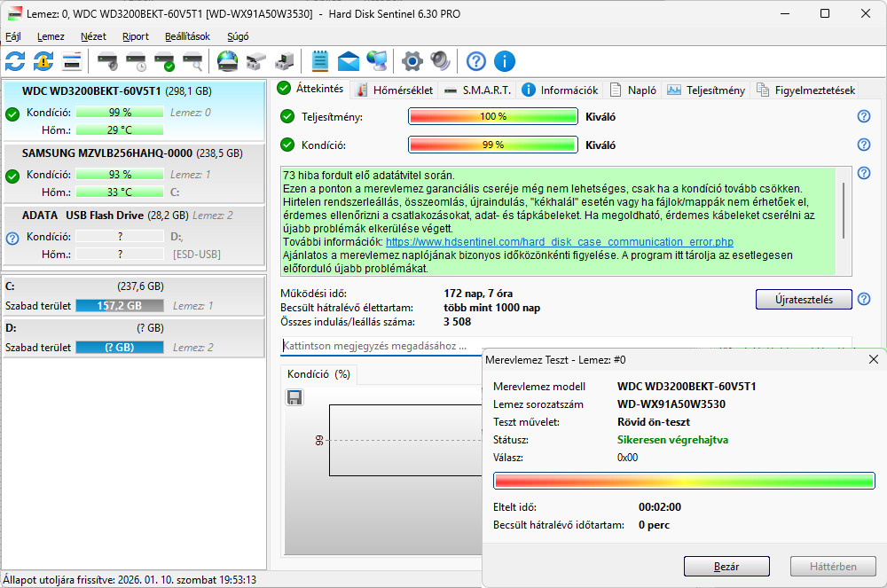
Task: Select the ADATA USB Flash Drive entry
Action: click(106, 215)
